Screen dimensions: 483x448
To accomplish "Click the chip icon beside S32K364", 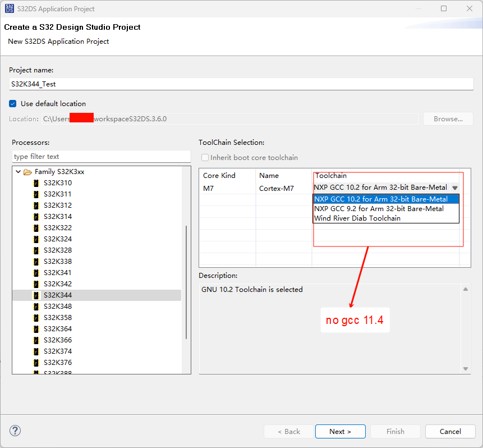I will click(36, 329).
